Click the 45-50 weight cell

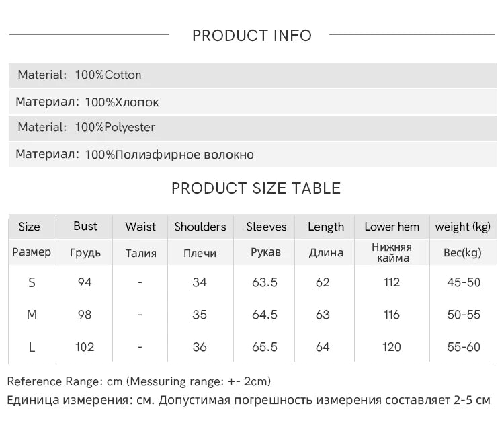point(464,282)
